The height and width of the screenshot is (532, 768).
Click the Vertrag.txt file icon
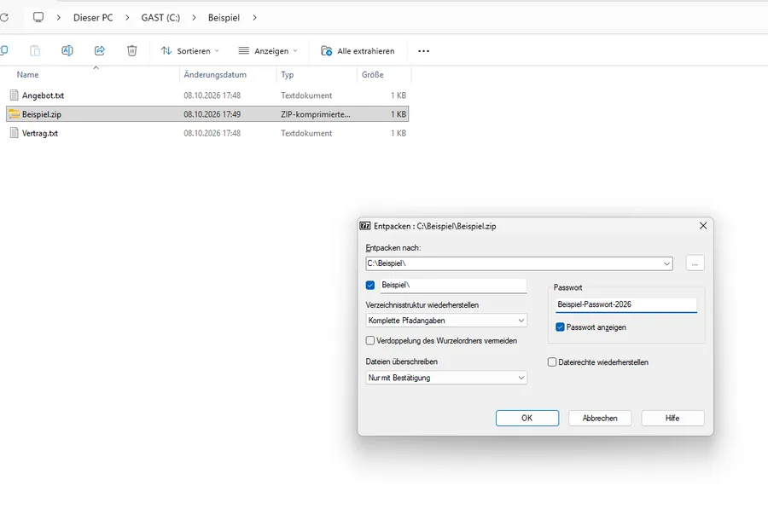pos(15,133)
